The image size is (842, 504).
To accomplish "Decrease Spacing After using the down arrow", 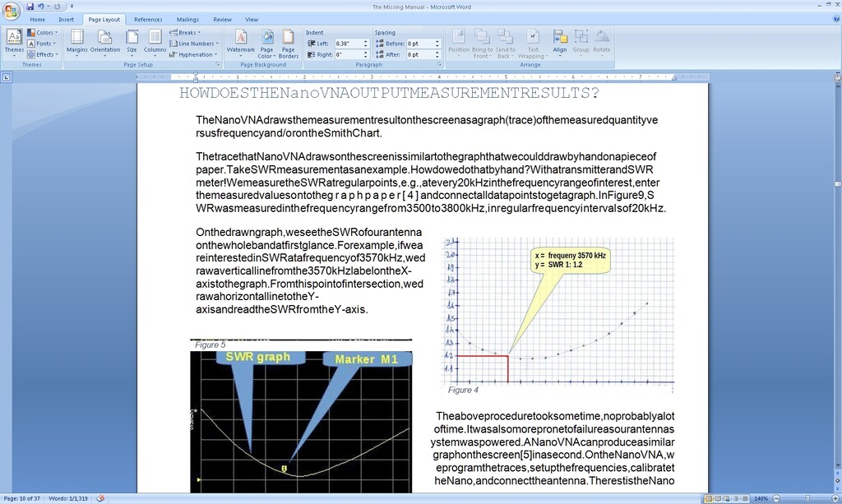I will pyautogui.click(x=437, y=57).
